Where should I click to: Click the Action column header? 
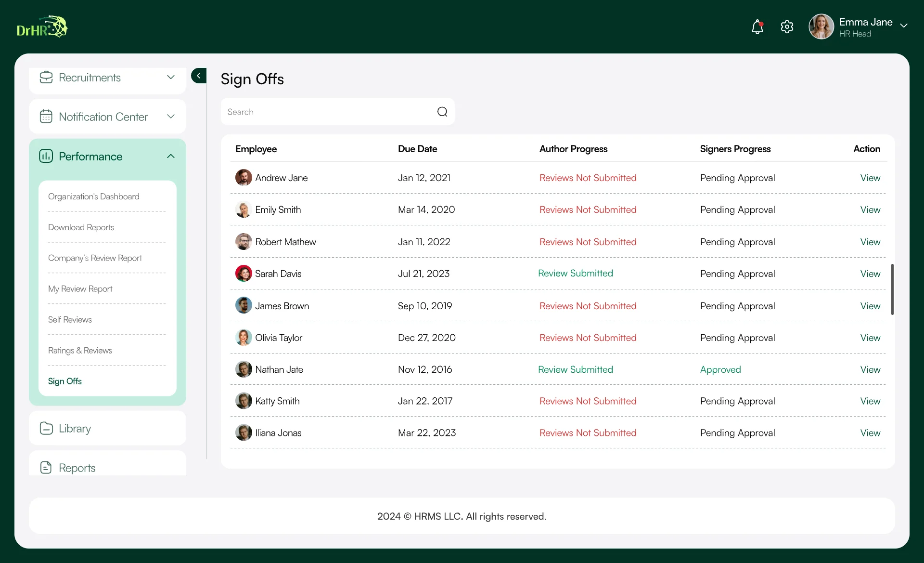point(867,149)
